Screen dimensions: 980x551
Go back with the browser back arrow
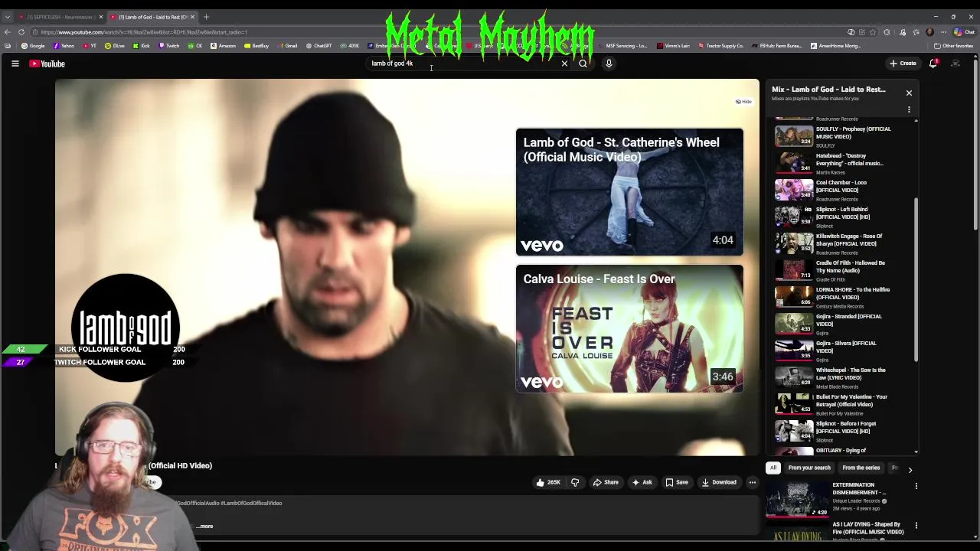point(7,32)
